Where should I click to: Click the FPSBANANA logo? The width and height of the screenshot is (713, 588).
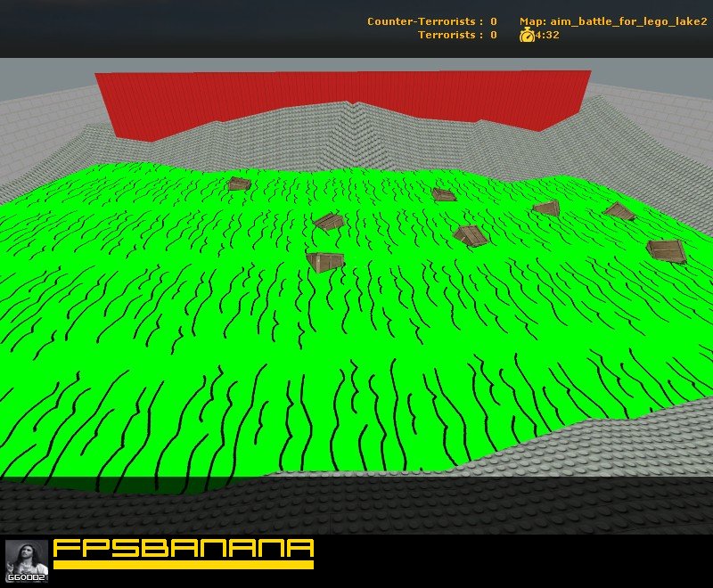pyautogui.click(x=184, y=553)
